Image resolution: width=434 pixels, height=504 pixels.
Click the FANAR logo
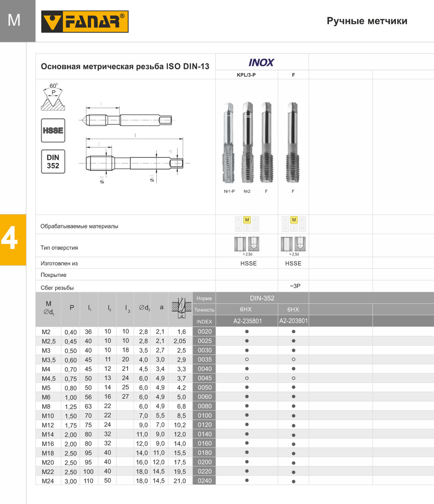[x=85, y=22]
